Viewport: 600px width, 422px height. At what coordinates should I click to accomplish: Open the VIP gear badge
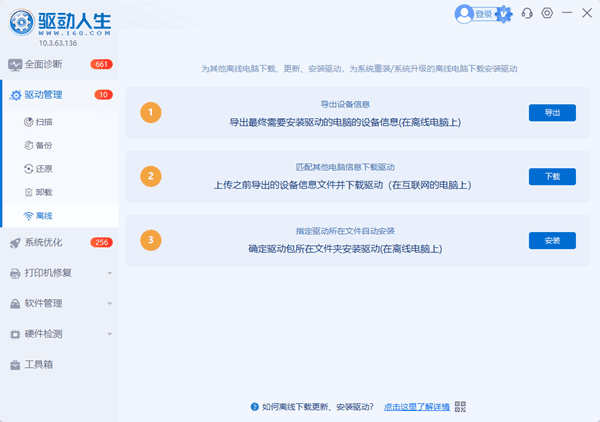[504, 14]
